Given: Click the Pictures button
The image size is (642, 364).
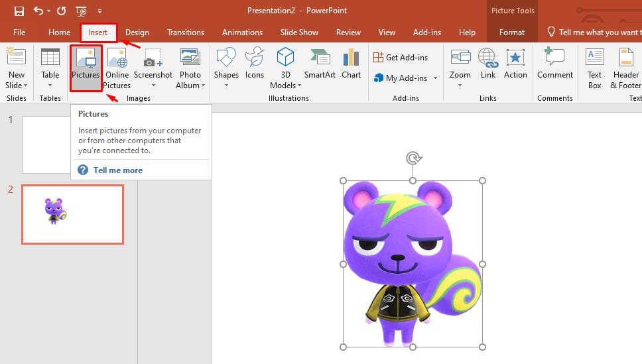Looking at the screenshot, I should tap(86, 68).
